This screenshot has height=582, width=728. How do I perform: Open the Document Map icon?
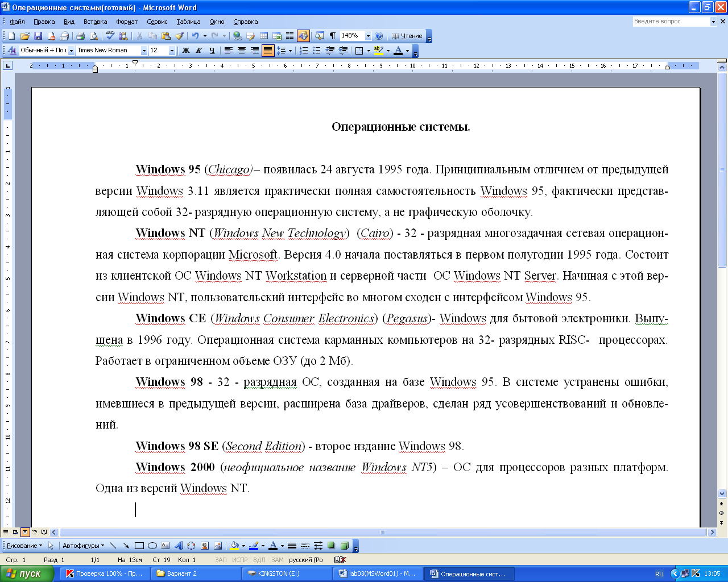pos(320,36)
